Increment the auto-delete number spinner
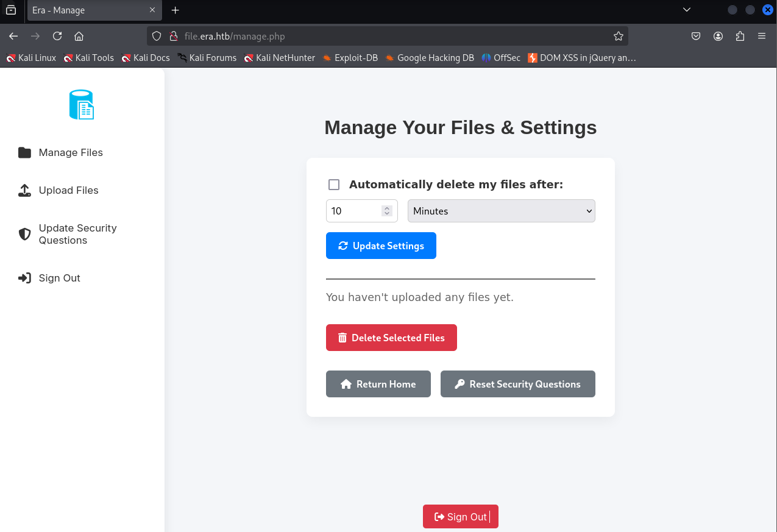Viewport: 777px width, 532px height. (386, 208)
